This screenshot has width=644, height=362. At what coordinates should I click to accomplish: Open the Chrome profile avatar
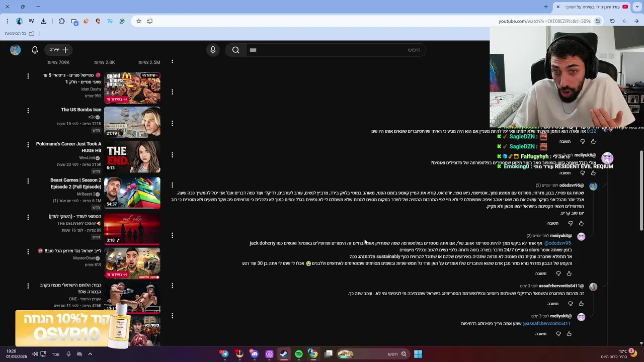tap(19, 21)
